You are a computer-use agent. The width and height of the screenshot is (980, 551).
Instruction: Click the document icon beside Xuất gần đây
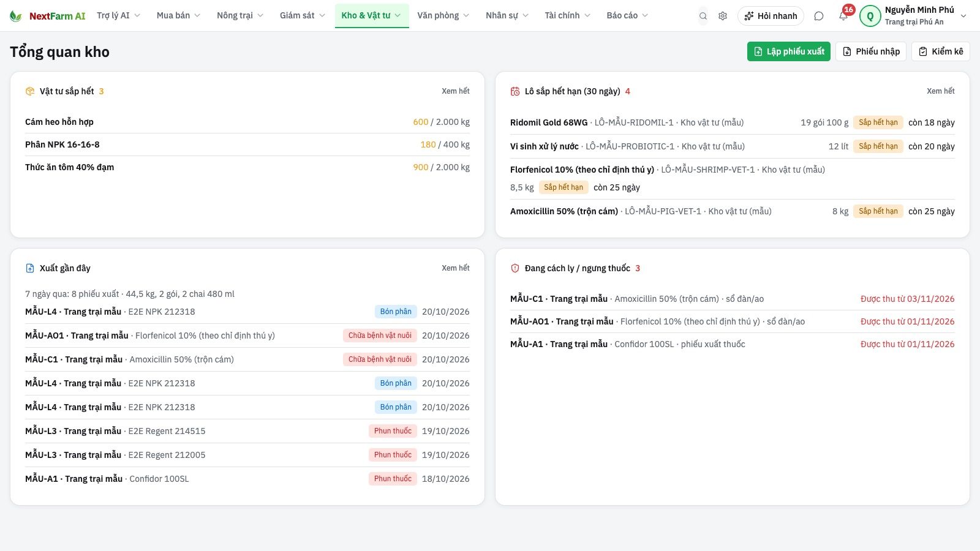[x=30, y=268]
